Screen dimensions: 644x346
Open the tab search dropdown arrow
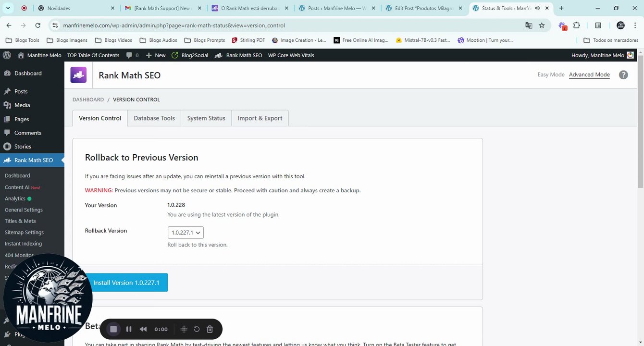click(x=8, y=8)
